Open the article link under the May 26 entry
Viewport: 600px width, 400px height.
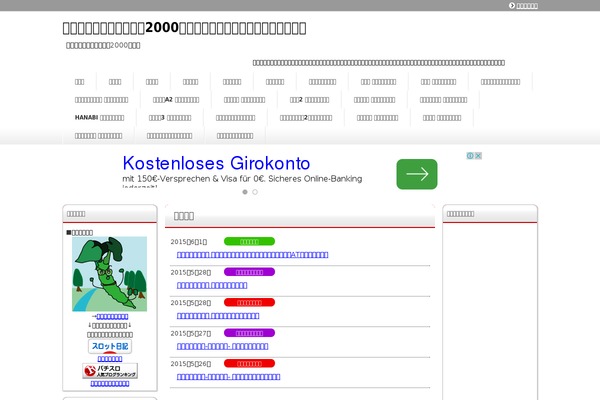pyautogui.click(x=228, y=377)
